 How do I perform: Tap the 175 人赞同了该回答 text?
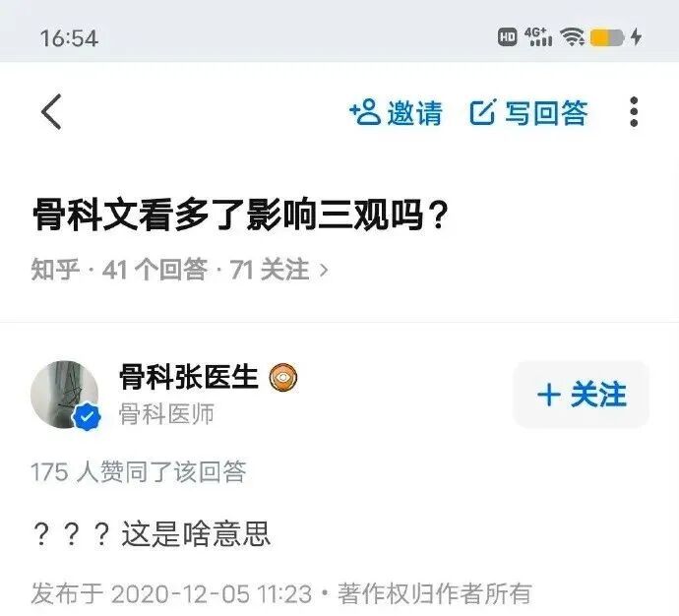click(x=139, y=471)
